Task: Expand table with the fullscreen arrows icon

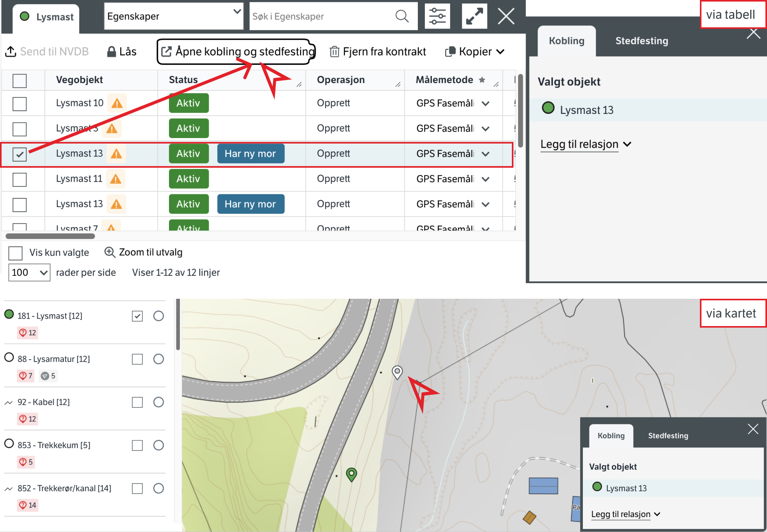Action: point(474,16)
